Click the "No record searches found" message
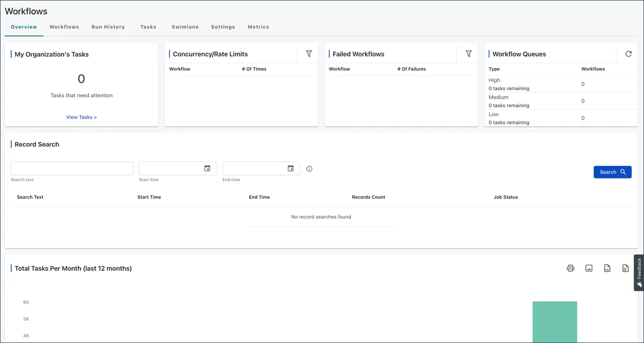This screenshot has width=644, height=343. point(321,217)
